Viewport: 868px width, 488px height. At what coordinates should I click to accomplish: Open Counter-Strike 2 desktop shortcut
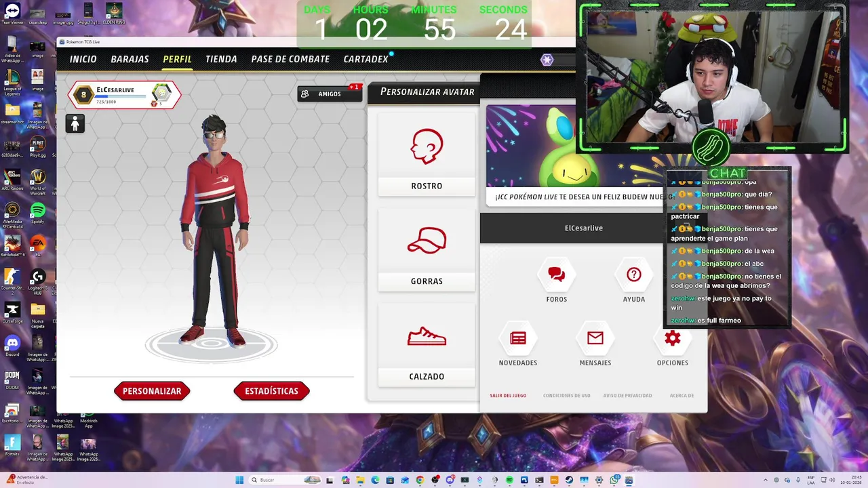tap(12, 280)
